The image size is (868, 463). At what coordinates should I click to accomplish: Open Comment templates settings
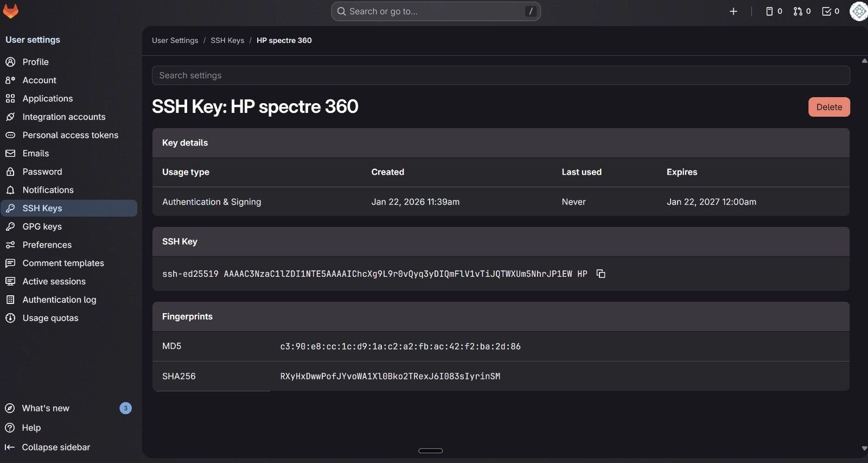pos(69,263)
